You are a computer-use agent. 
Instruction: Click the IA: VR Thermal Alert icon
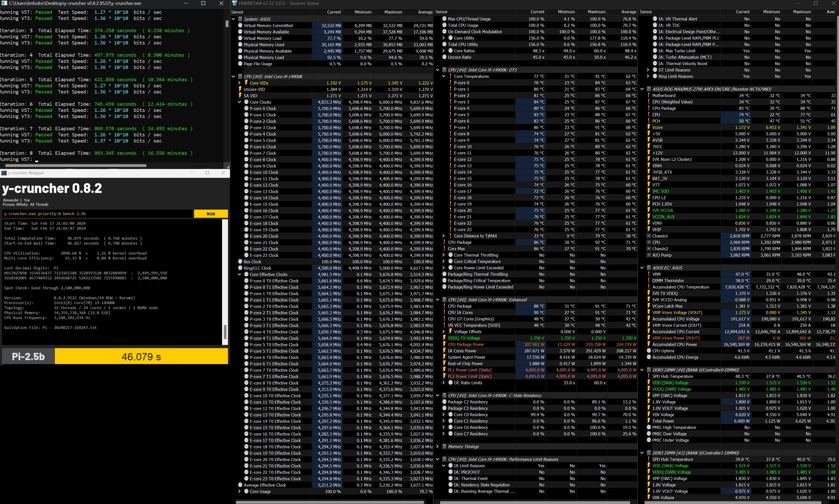click(x=655, y=19)
